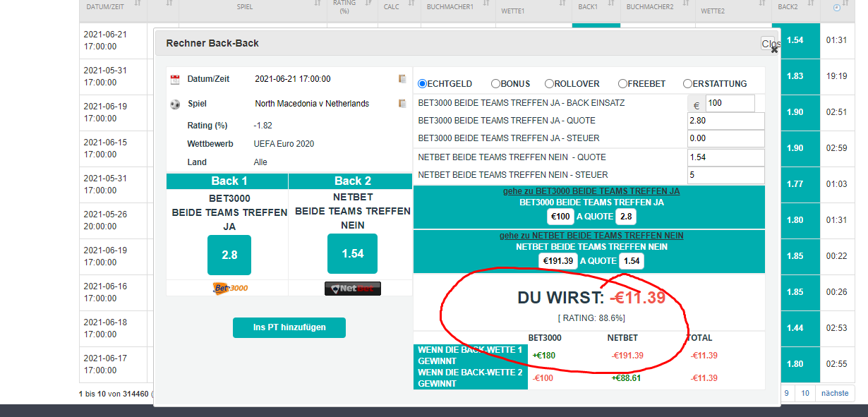This screenshot has width=868, height=417.
Task: Copy the date 2021-06-21 17:00:00 with its clipboard icon
Action: pyautogui.click(x=402, y=79)
